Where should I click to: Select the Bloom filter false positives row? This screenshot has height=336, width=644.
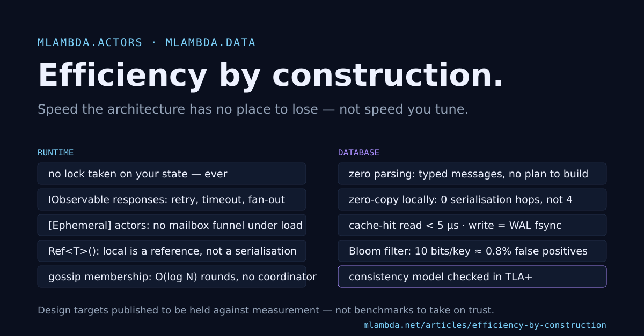pyautogui.click(x=472, y=251)
